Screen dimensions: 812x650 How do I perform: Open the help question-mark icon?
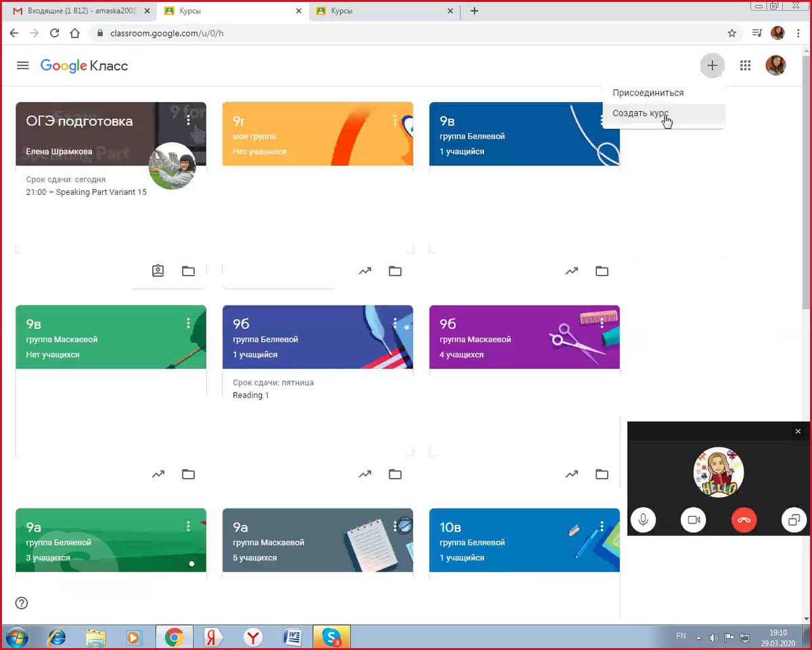tap(22, 603)
